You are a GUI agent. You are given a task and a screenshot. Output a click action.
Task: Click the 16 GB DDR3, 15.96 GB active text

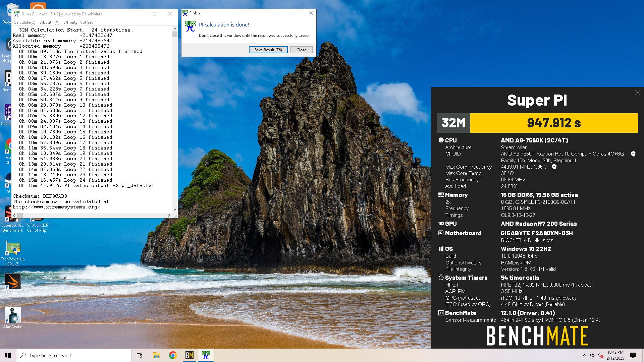click(x=539, y=195)
